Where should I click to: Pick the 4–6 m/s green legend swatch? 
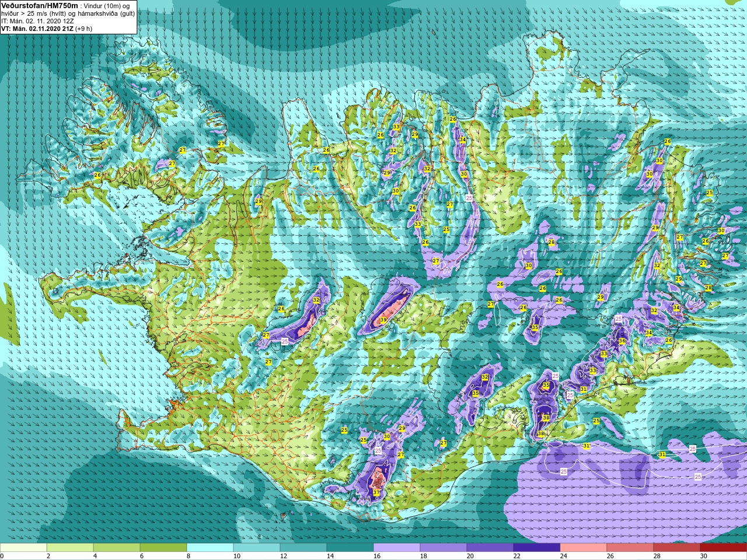click(x=117, y=548)
